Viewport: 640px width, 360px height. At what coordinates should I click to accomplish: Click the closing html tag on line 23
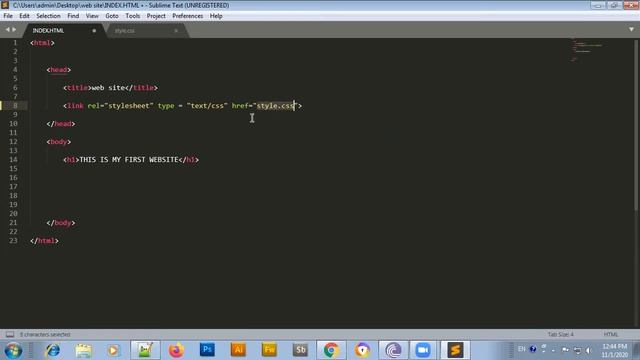tap(44, 241)
